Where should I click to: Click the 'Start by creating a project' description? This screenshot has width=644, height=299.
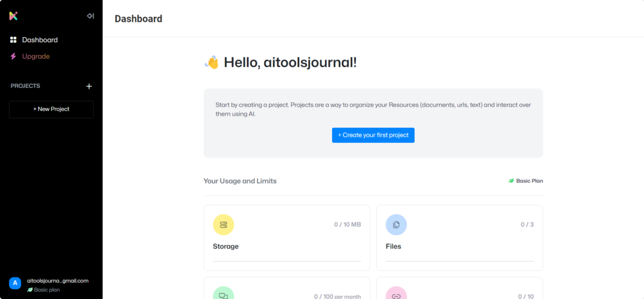coord(373,109)
